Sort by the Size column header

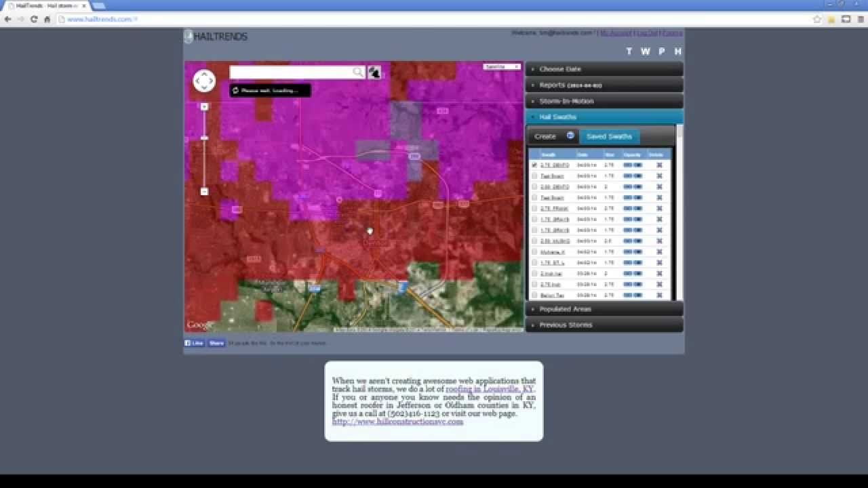609,155
